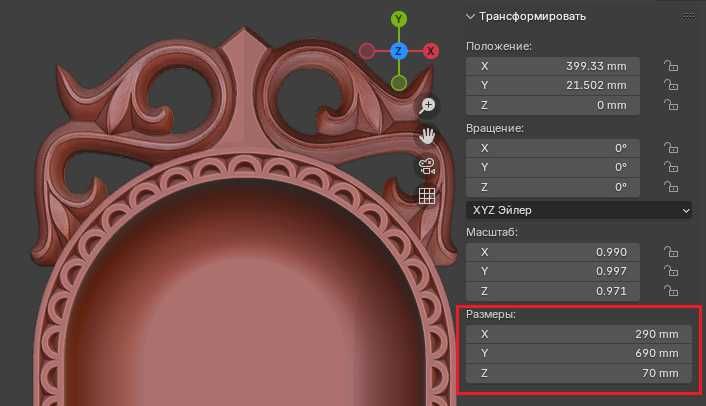This screenshot has height=406, width=706.
Task: Click the Положение label
Action: pos(498,46)
